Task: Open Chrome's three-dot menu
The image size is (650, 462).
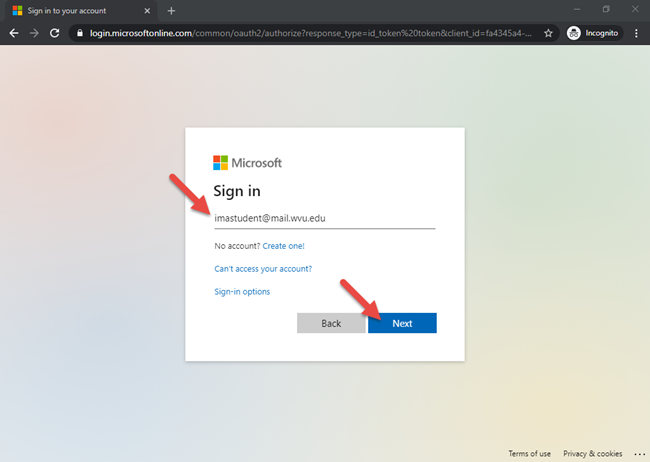Action: [636, 33]
